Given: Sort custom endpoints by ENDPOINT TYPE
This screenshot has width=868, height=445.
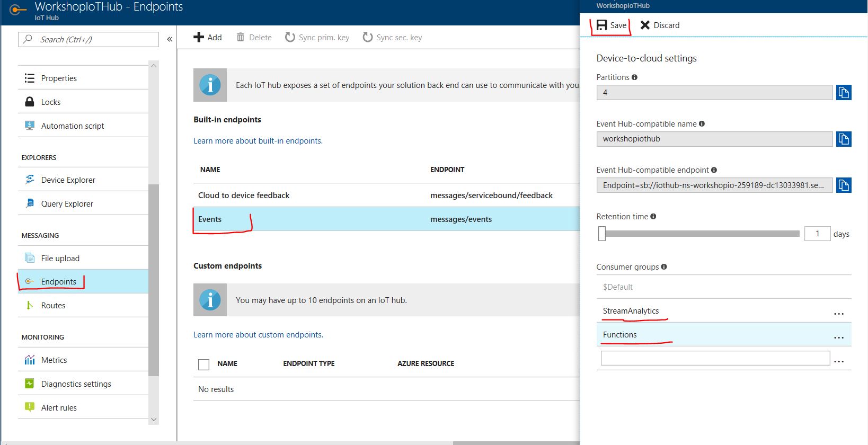Looking at the screenshot, I should click(309, 363).
